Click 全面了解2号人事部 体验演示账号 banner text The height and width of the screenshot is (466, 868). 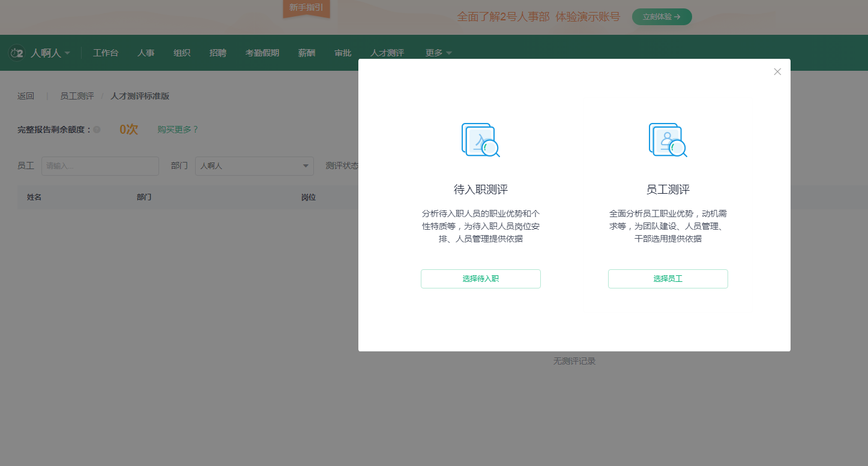point(538,17)
